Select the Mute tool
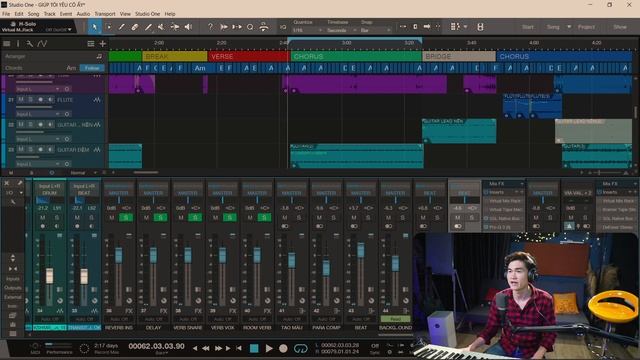This screenshot has width=640, height=360. pyautogui.click(x=161, y=27)
